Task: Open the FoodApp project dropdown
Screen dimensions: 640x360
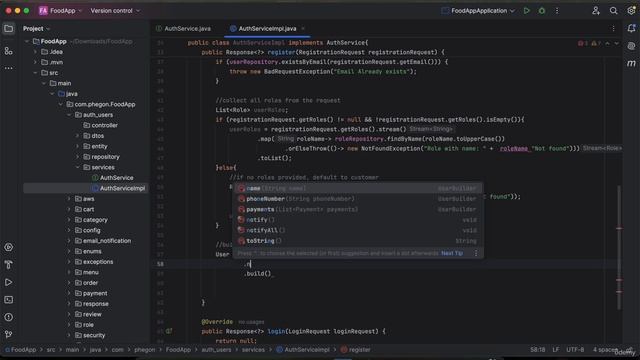Action: 60,11
